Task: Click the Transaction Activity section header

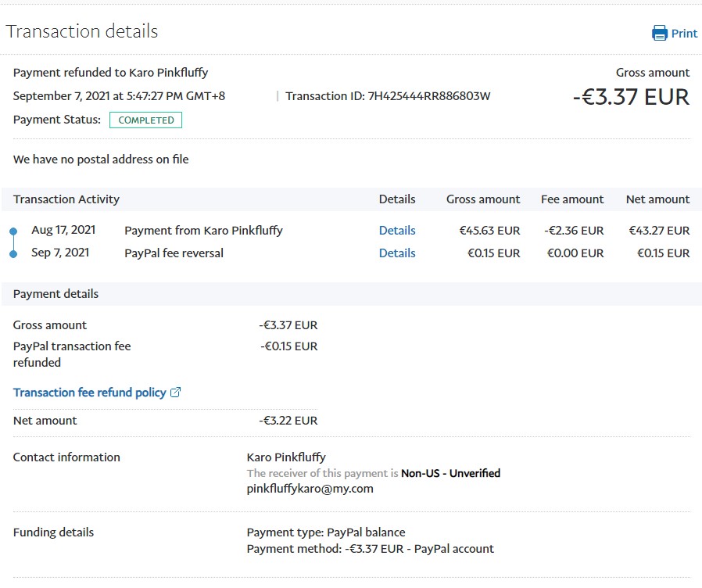Action: point(66,199)
